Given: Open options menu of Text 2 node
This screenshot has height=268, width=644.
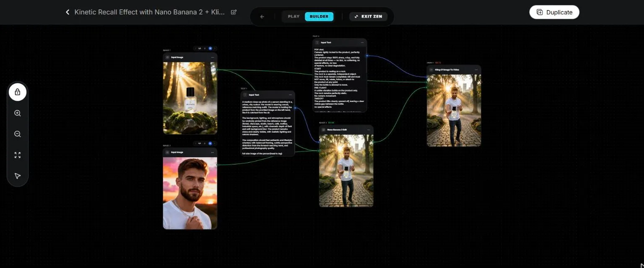Looking at the screenshot, I should click(362, 42).
